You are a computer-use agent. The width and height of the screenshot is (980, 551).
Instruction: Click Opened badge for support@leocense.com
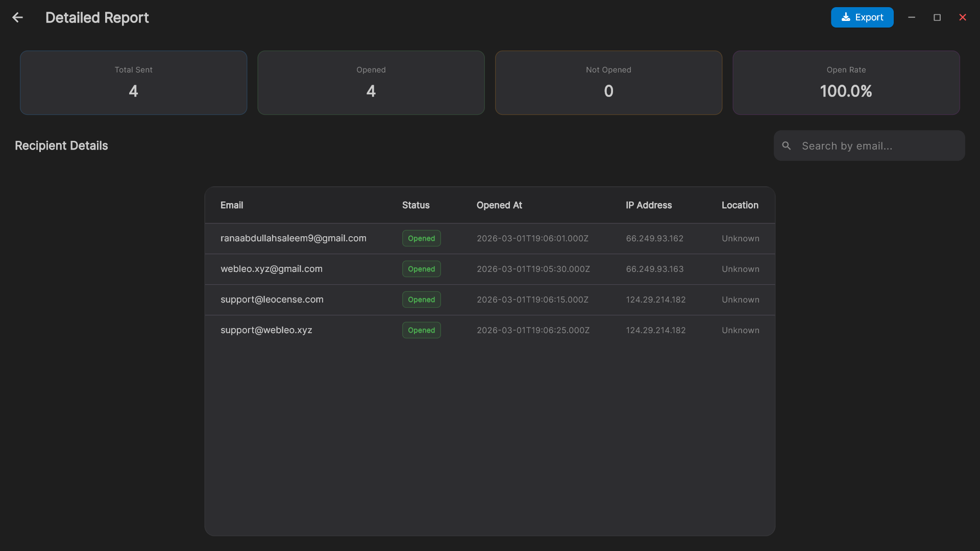[x=422, y=299]
